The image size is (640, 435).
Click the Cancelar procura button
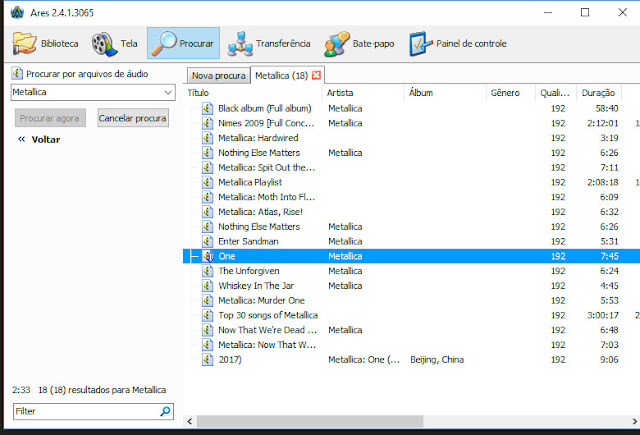click(x=133, y=118)
